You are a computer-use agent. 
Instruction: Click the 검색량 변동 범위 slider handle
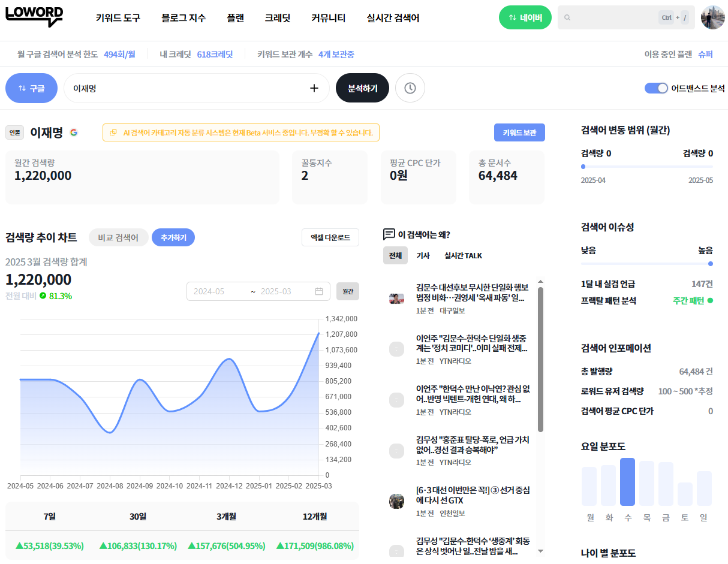pyautogui.click(x=583, y=167)
